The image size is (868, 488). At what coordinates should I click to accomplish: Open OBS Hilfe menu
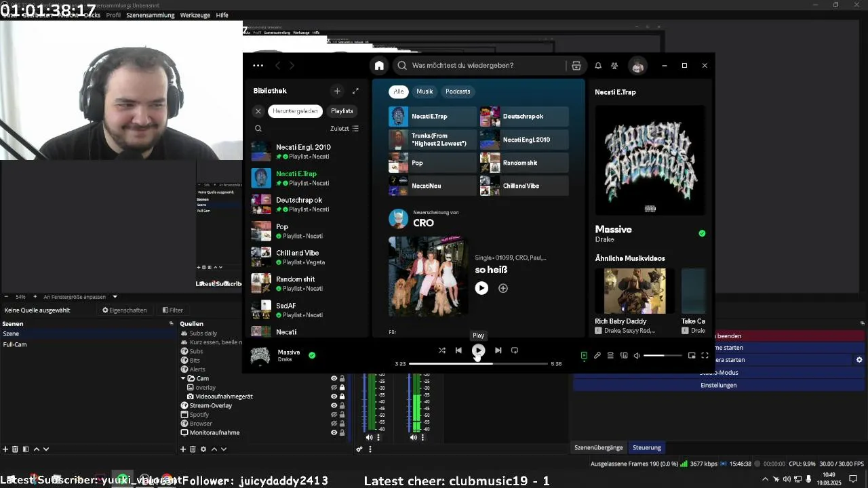click(x=222, y=15)
